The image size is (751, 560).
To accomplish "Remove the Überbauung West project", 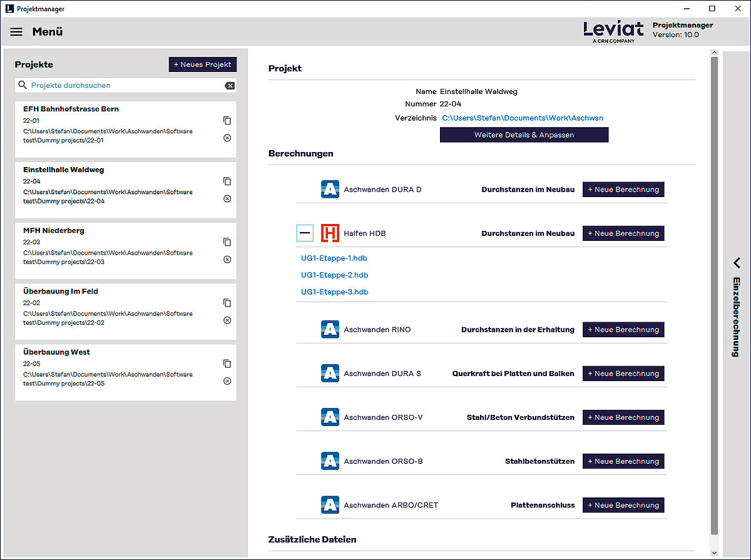I will pos(227,381).
